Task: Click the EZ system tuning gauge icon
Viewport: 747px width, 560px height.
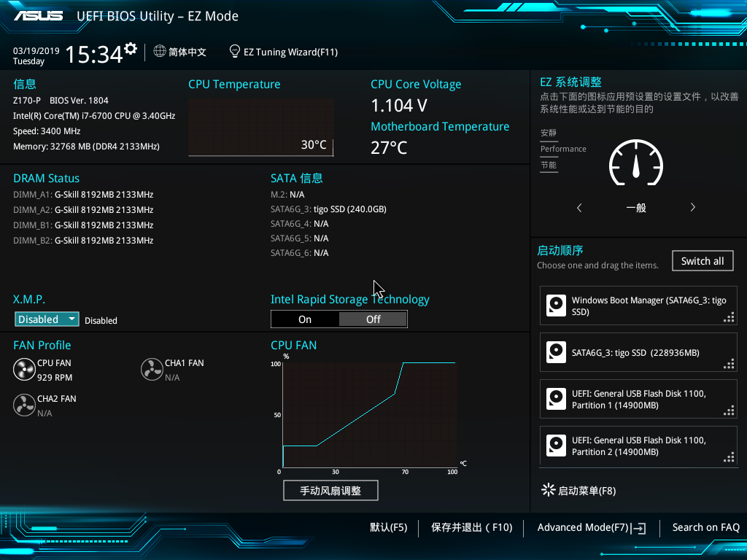Action: [636, 163]
